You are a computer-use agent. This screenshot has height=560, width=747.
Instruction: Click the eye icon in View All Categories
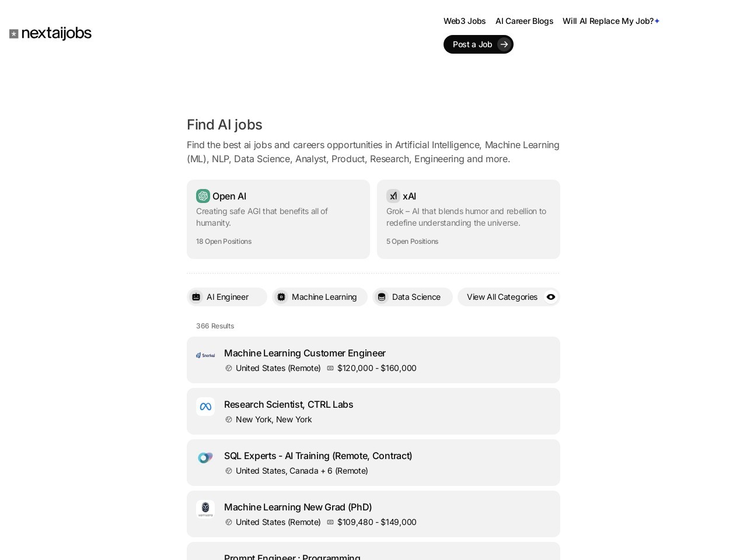551,297
